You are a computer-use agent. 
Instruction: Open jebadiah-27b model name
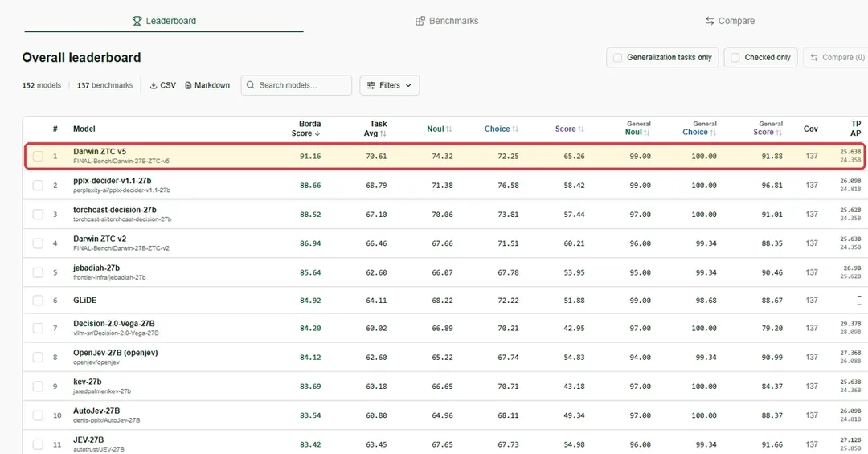coord(96,268)
